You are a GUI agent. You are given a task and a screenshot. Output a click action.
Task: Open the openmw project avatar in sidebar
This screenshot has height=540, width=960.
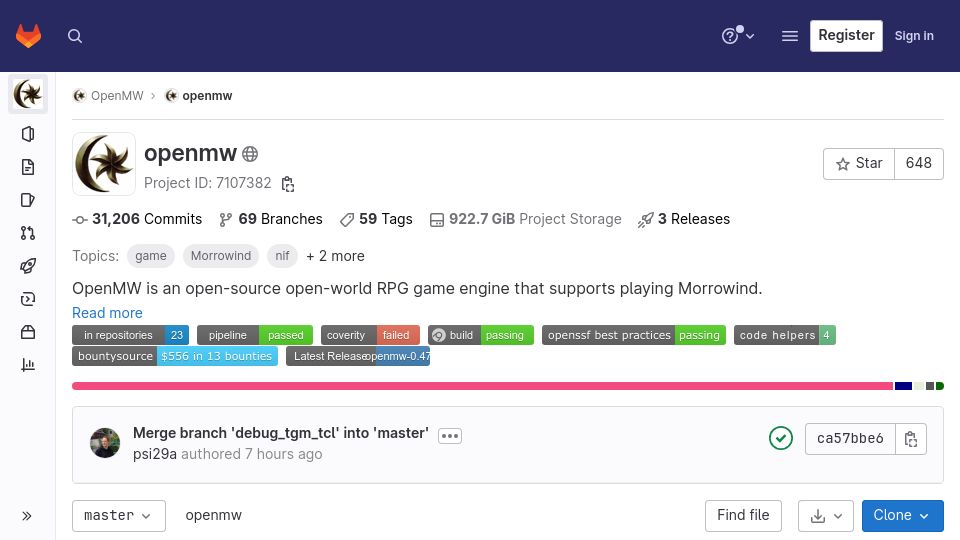pos(28,94)
